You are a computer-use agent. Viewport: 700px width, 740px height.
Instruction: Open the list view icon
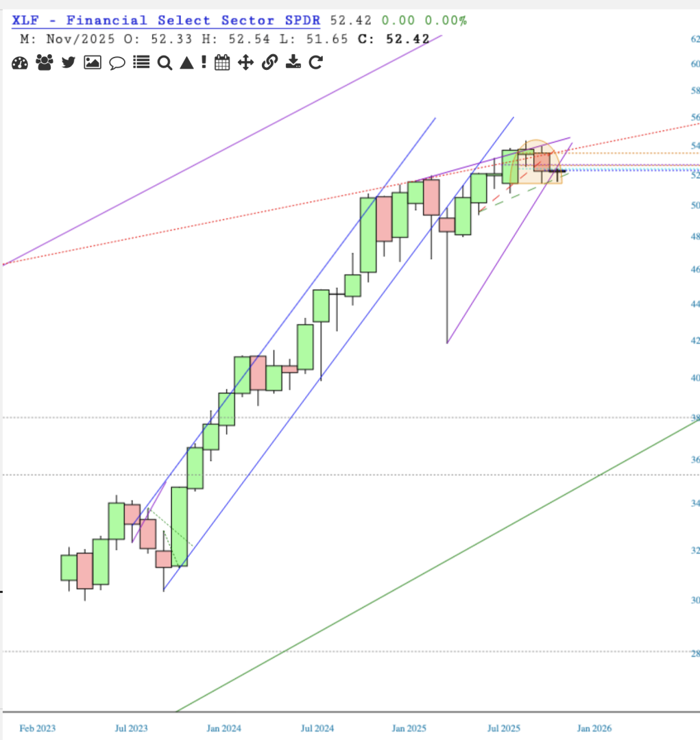pyautogui.click(x=141, y=62)
